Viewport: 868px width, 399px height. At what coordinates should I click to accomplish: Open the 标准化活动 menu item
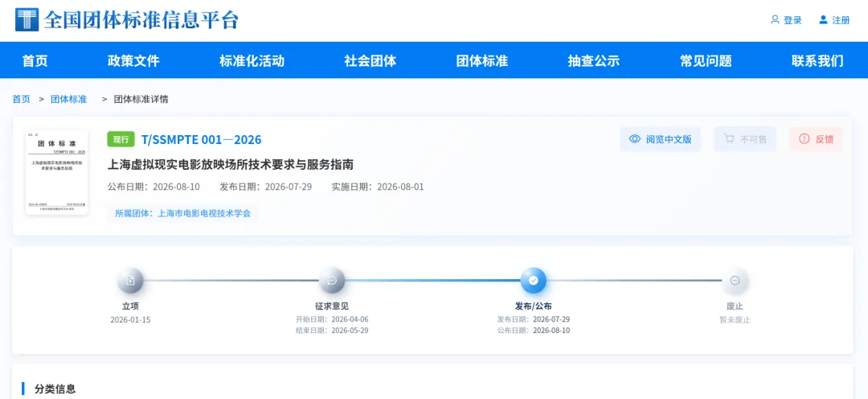click(252, 61)
